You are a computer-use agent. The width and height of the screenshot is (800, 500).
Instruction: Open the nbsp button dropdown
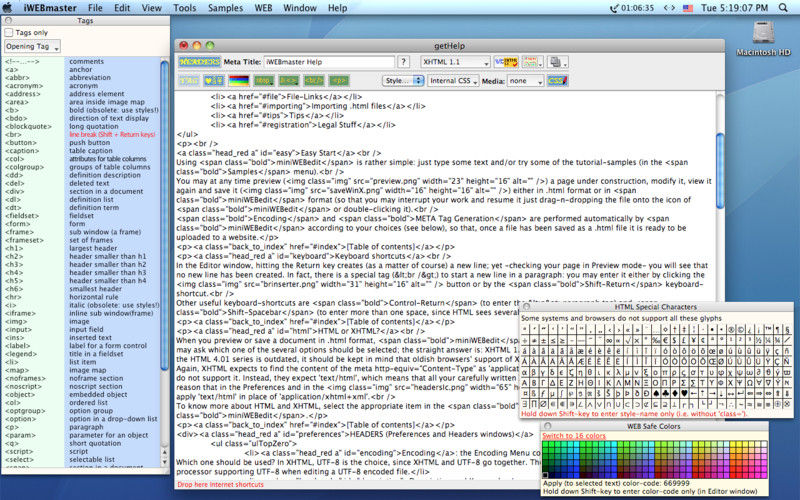pyautogui.click(x=263, y=81)
